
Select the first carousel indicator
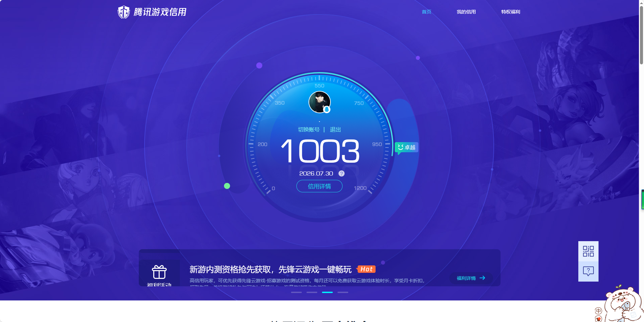coord(296,292)
